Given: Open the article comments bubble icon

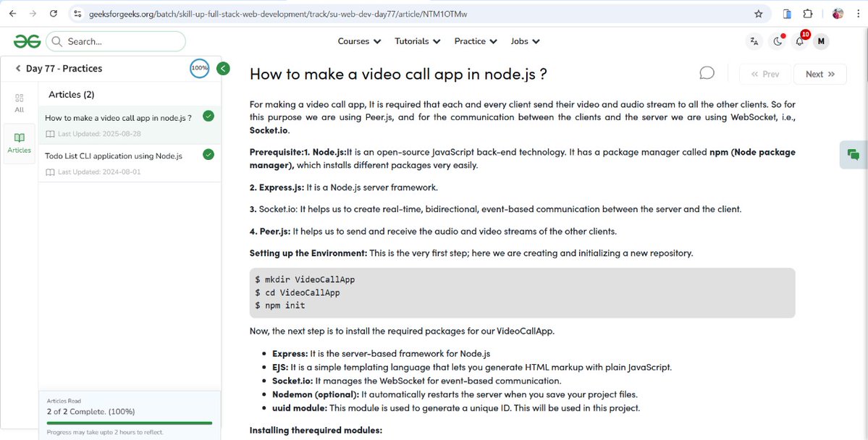Looking at the screenshot, I should click(x=707, y=73).
